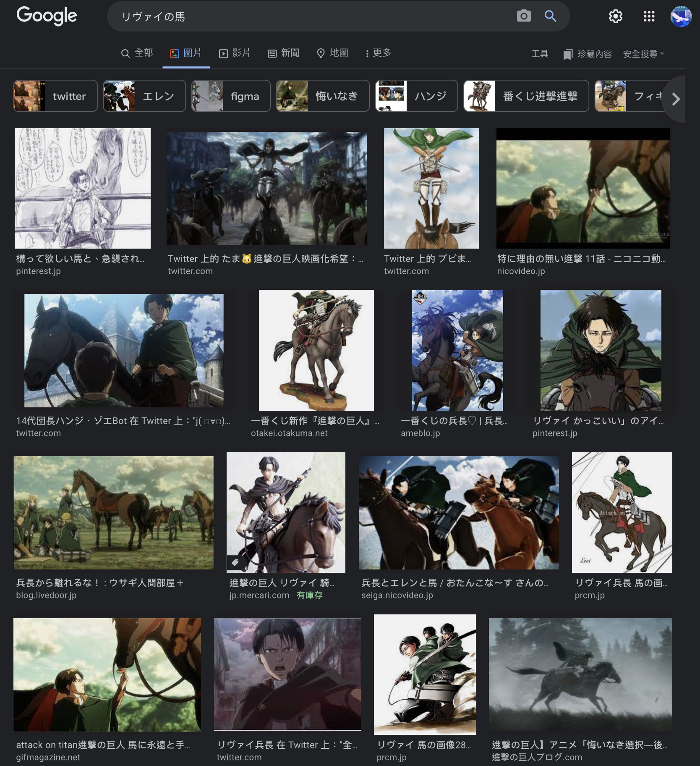This screenshot has width=700, height=766.
Task: Open the nicovideo 11話 image
Action: click(583, 188)
